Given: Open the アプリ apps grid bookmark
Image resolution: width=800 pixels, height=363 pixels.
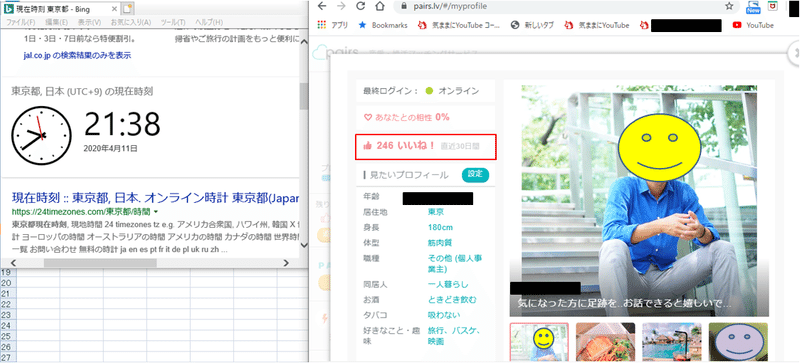Looking at the screenshot, I should [x=333, y=25].
